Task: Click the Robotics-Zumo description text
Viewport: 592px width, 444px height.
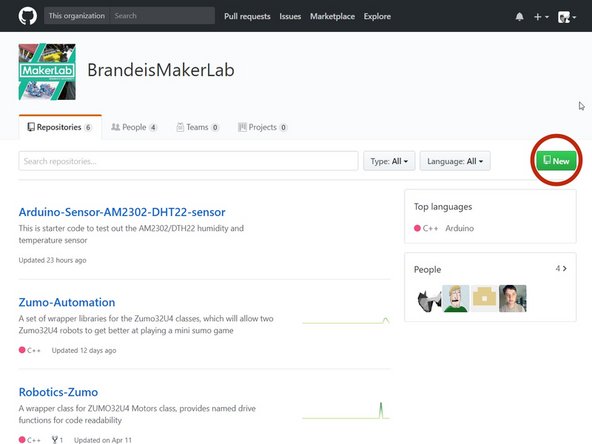Action: coord(137,414)
